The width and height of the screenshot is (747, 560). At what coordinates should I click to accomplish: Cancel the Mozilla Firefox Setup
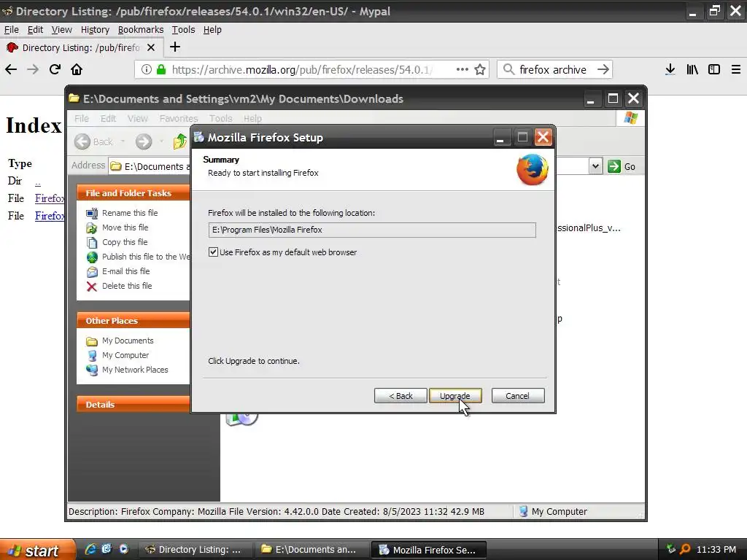(517, 396)
